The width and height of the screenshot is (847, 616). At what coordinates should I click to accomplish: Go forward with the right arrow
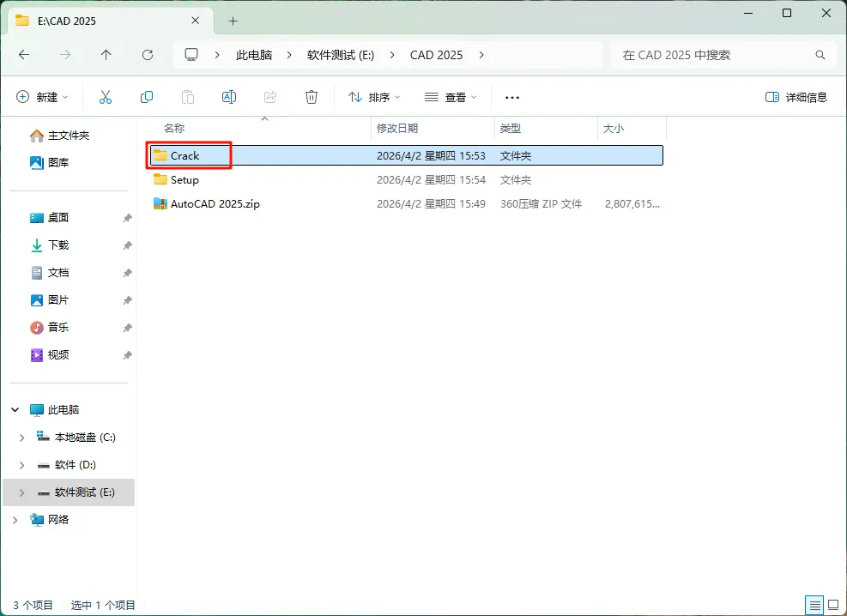pos(65,55)
